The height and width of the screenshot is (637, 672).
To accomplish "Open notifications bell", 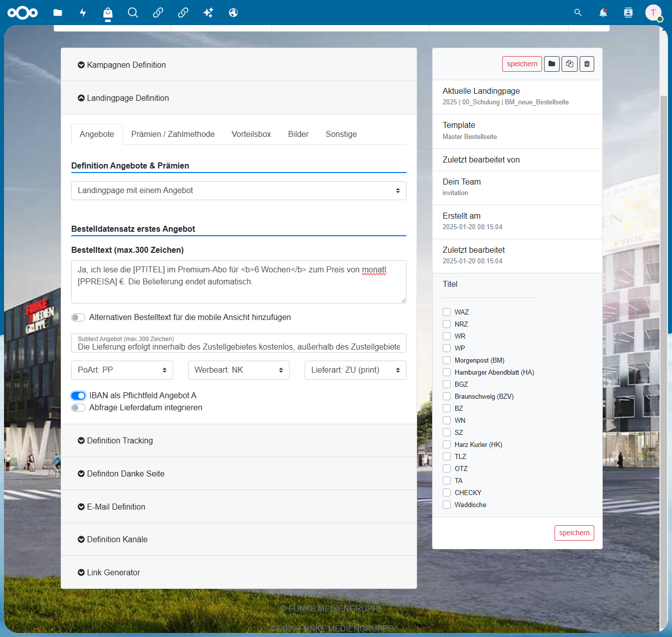I will tap(603, 13).
